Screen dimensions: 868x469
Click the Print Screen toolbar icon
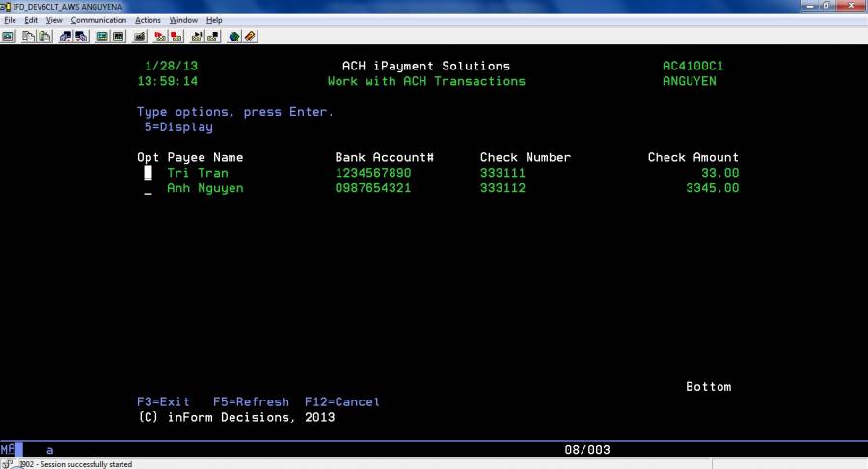8,37
